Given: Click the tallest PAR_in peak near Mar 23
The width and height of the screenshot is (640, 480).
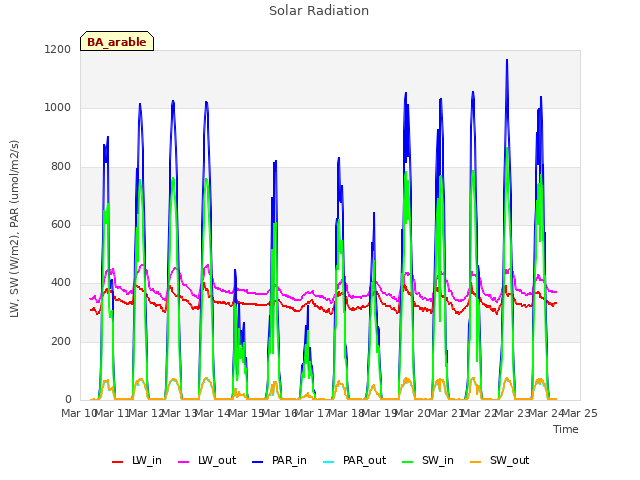Looking at the screenshot, I should (x=507, y=61).
